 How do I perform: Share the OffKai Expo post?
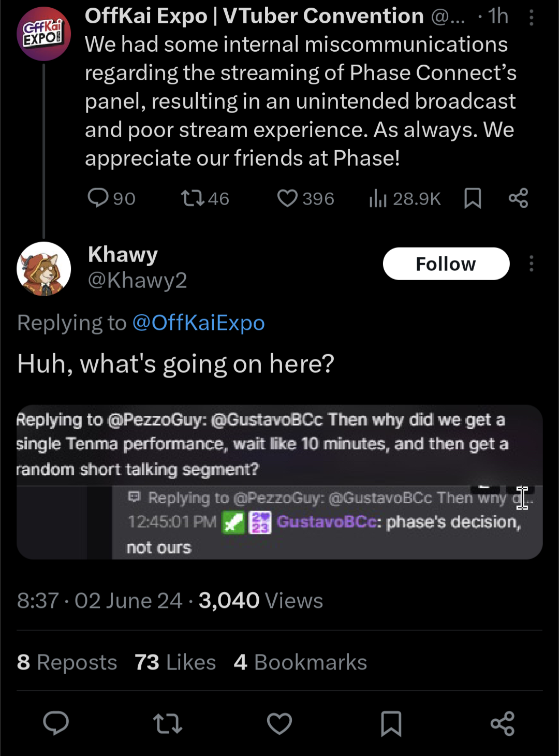[x=518, y=198]
